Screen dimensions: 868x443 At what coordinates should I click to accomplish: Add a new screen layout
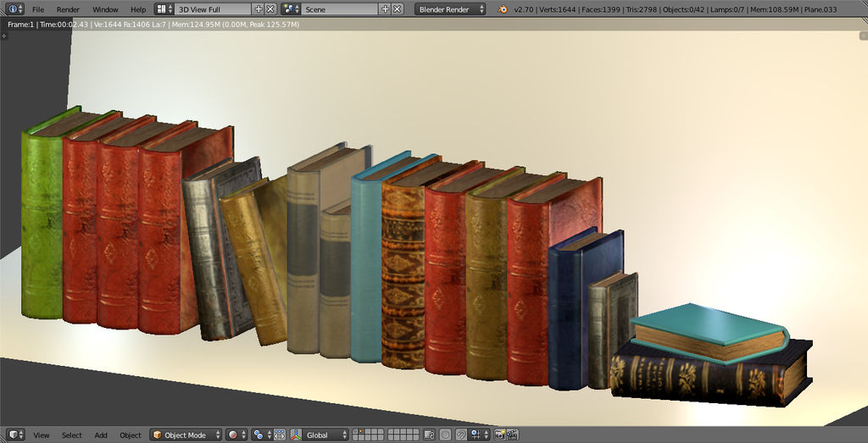point(258,8)
